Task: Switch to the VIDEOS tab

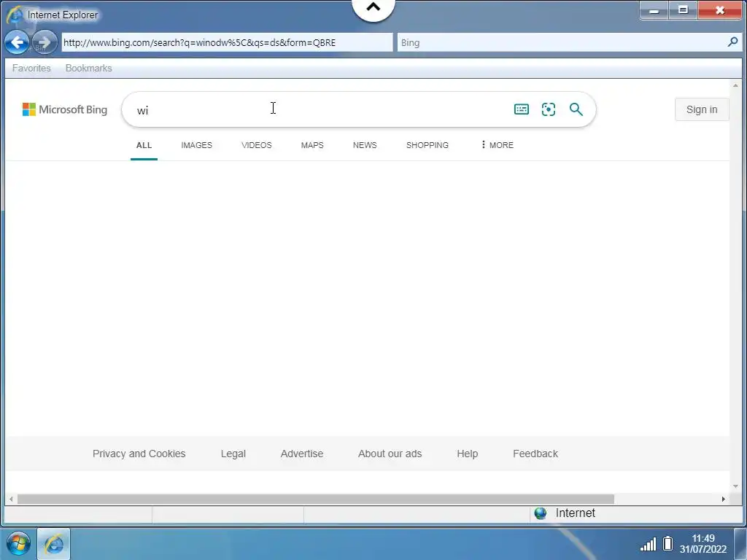Action: pyautogui.click(x=256, y=145)
